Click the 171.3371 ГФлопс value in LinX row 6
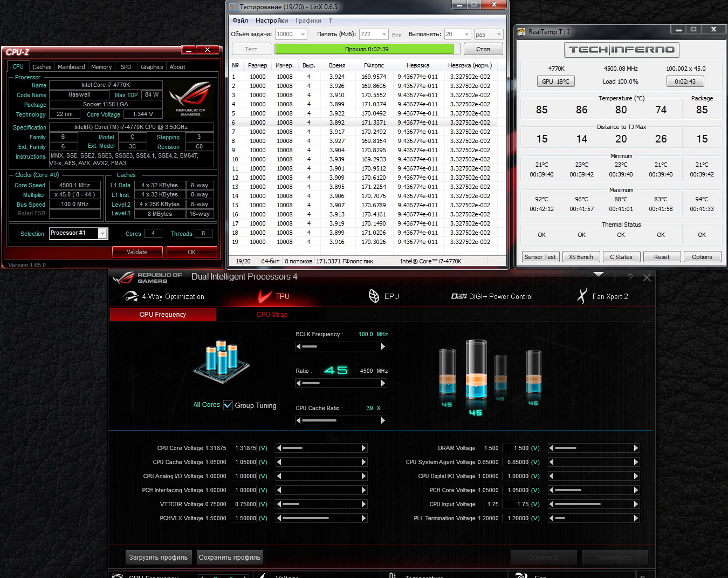Image resolution: width=728 pixels, height=578 pixels. (374, 123)
